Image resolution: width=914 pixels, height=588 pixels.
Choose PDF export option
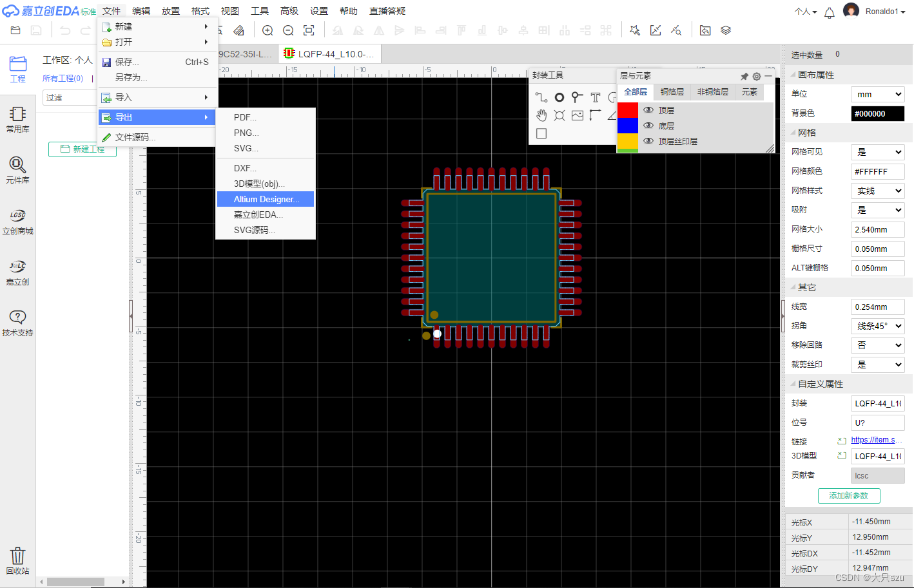266,117
